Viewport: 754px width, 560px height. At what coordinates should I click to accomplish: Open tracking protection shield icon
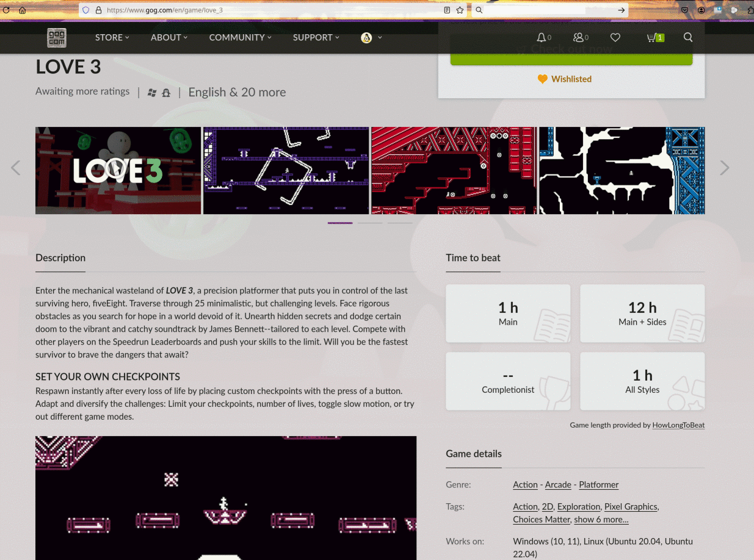click(x=85, y=10)
